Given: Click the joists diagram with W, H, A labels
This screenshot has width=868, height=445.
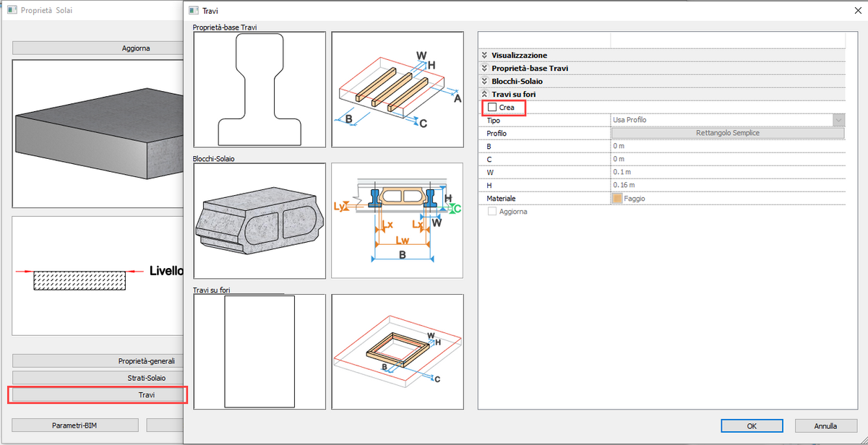Looking at the screenshot, I should click(398, 90).
